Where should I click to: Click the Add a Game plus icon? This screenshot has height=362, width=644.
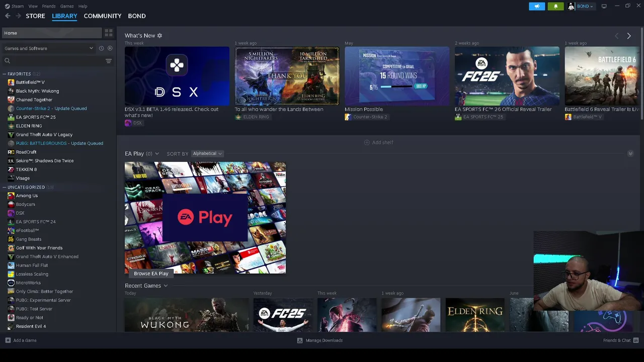8,340
